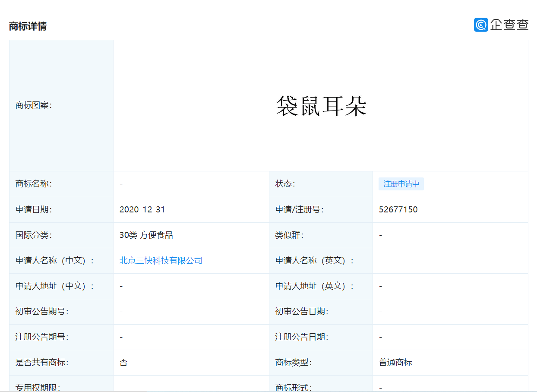Click the 商标图案 label cell
The width and height of the screenshot is (537, 392).
61,105
